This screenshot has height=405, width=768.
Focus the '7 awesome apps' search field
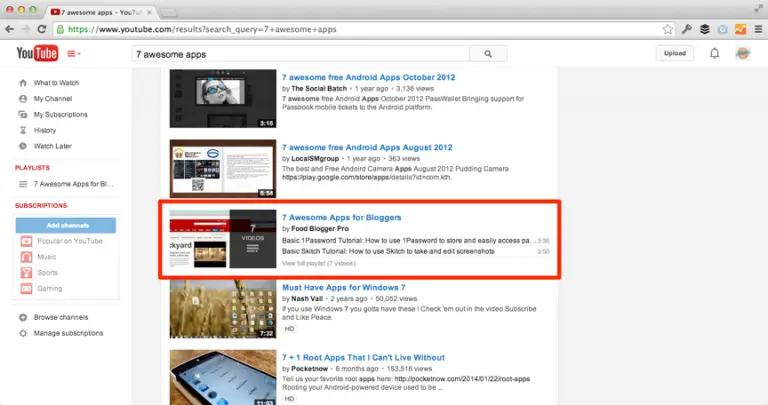point(300,54)
